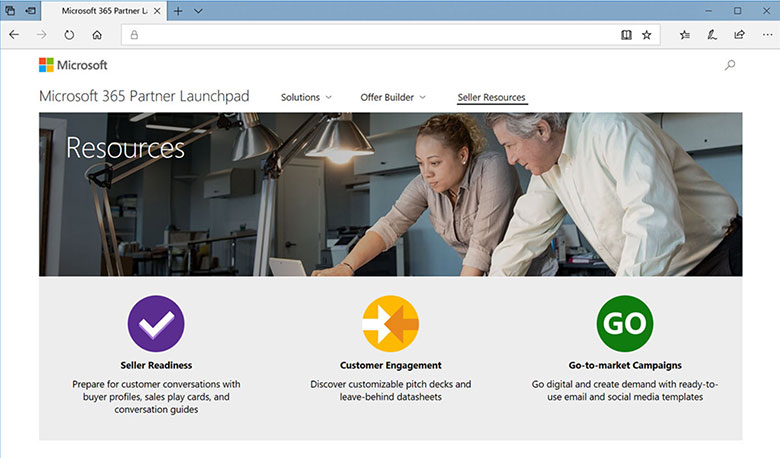Expand the Solutions menu
Screen dimensions: 780x465
(306, 97)
